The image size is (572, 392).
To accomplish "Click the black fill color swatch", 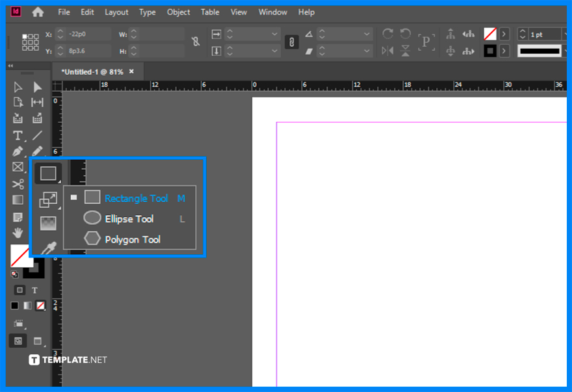I will point(14,306).
